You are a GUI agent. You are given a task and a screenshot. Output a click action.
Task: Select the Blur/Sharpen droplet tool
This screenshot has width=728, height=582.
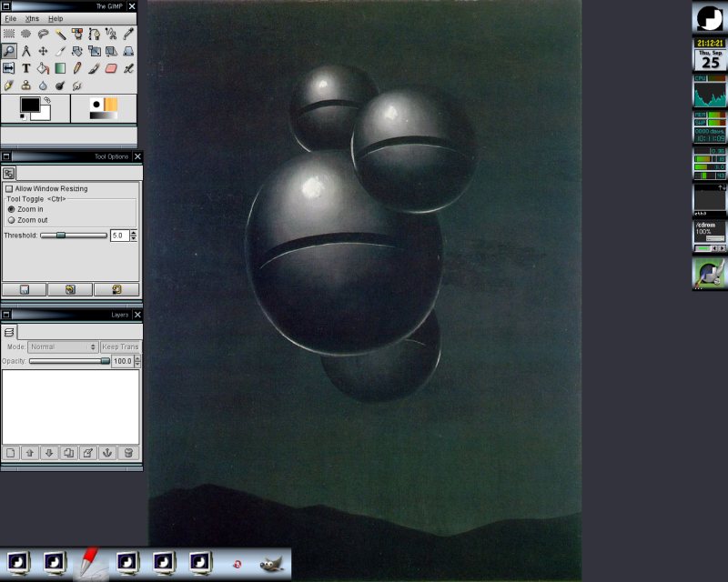tap(43, 85)
